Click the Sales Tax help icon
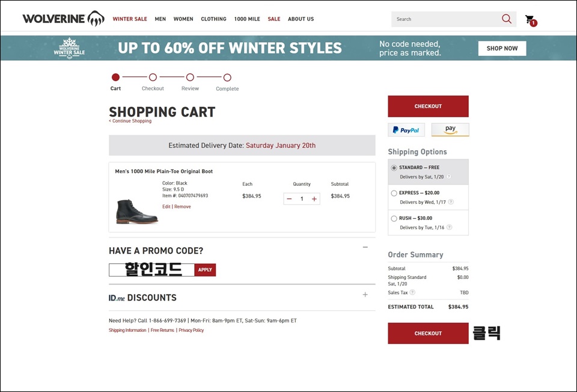Viewport: 577px width, 392px height. tap(412, 292)
